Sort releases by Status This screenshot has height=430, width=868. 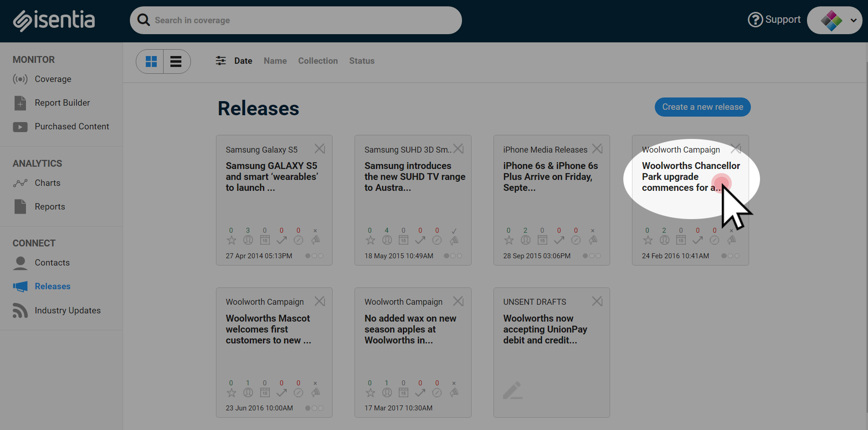click(x=362, y=61)
